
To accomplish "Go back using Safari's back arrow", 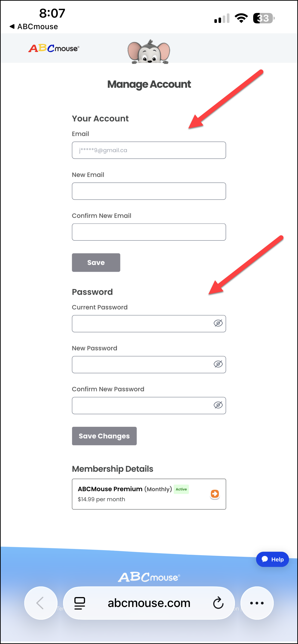I will [x=41, y=603].
